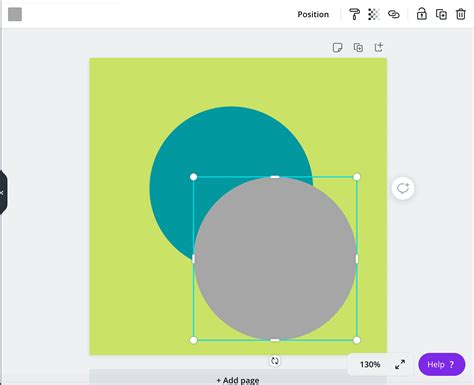Enter fullscreen with the expand arrows icon
Screen dimensions: 474x385
pos(400,364)
